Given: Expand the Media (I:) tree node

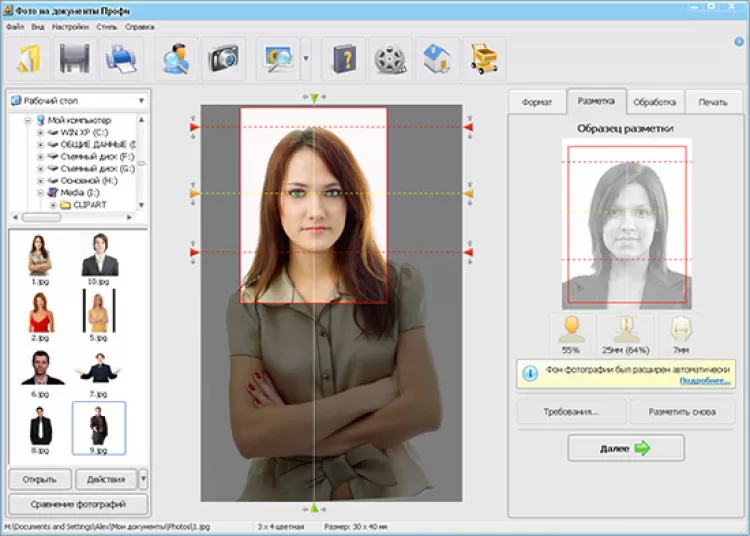Looking at the screenshot, I should tap(41, 192).
